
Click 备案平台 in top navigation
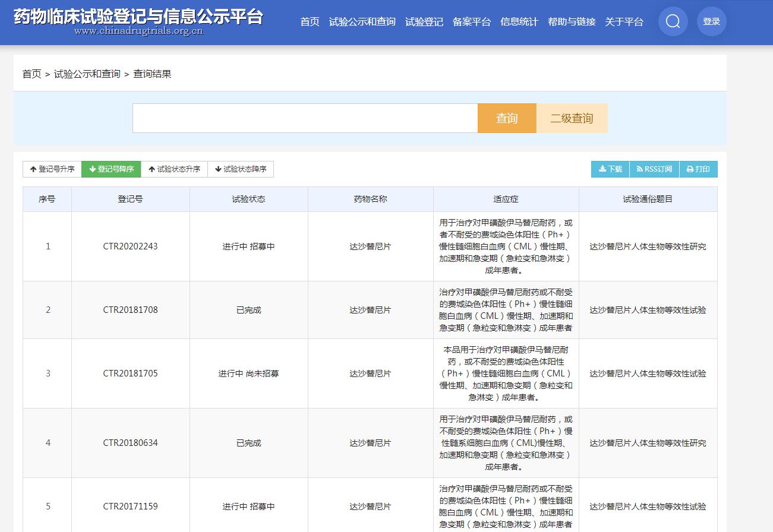point(471,22)
